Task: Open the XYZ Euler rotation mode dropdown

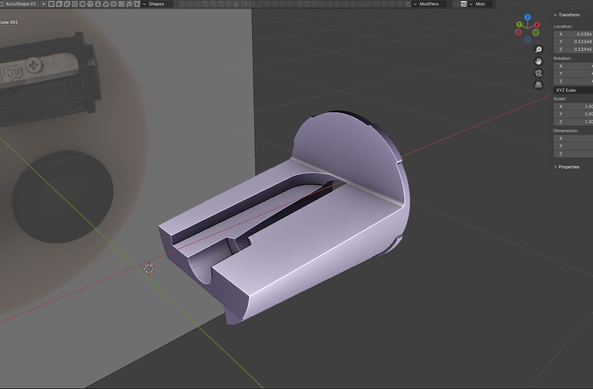Action: (573, 90)
